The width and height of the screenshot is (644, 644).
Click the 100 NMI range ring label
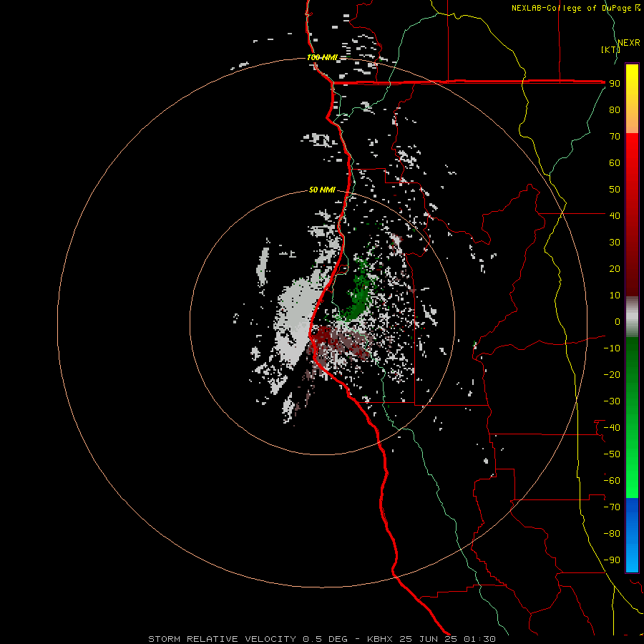(323, 57)
